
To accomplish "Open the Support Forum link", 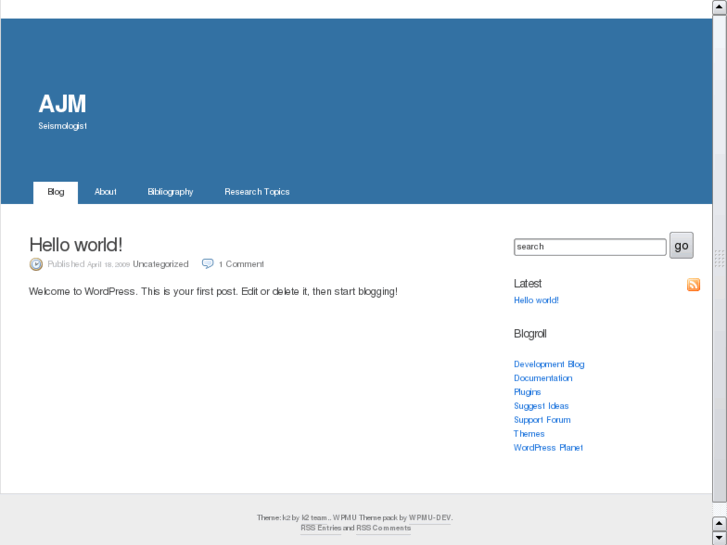I will coord(542,420).
